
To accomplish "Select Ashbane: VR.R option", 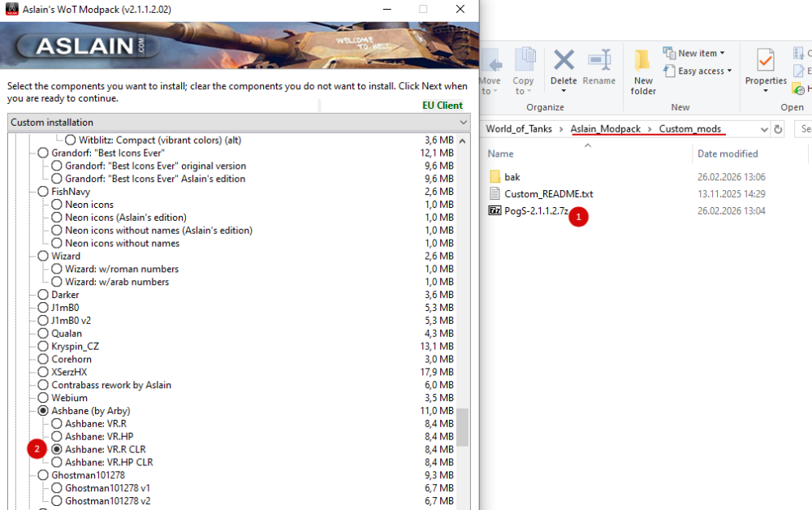I will (x=57, y=424).
